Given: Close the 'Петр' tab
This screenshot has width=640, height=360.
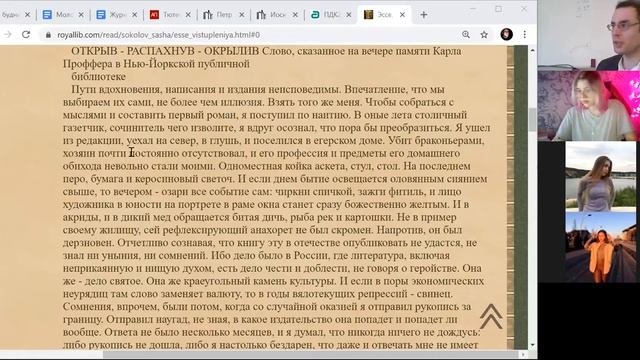Looking at the screenshot, I should click(242, 15).
